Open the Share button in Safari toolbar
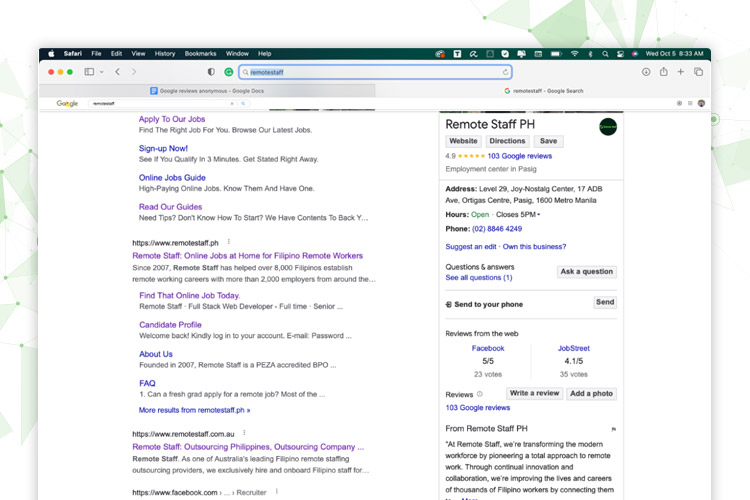This screenshot has width=750, height=500. click(663, 72)
